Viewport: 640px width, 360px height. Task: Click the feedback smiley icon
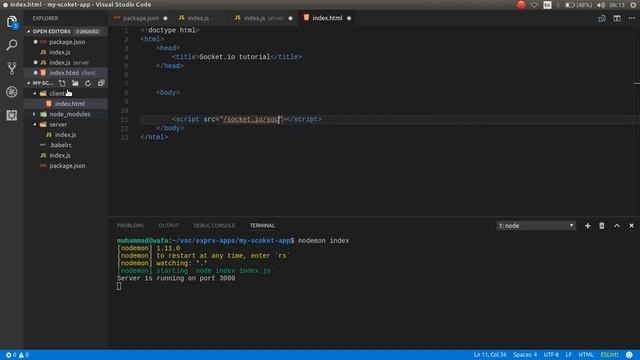(630, 355)
